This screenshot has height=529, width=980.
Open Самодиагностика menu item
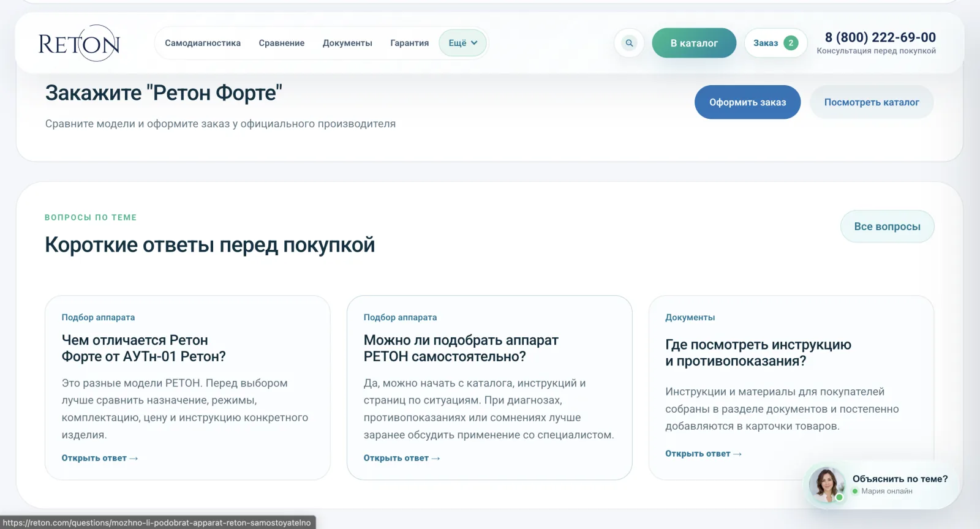point(203,43)
